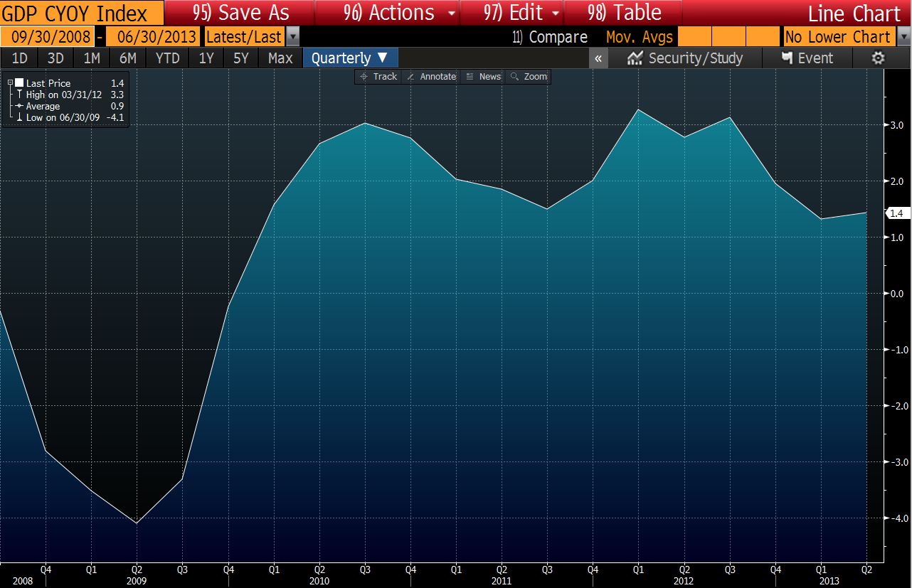Select the High marker in the legend
This screenshot has width=912, height=588.
(19, 95)
